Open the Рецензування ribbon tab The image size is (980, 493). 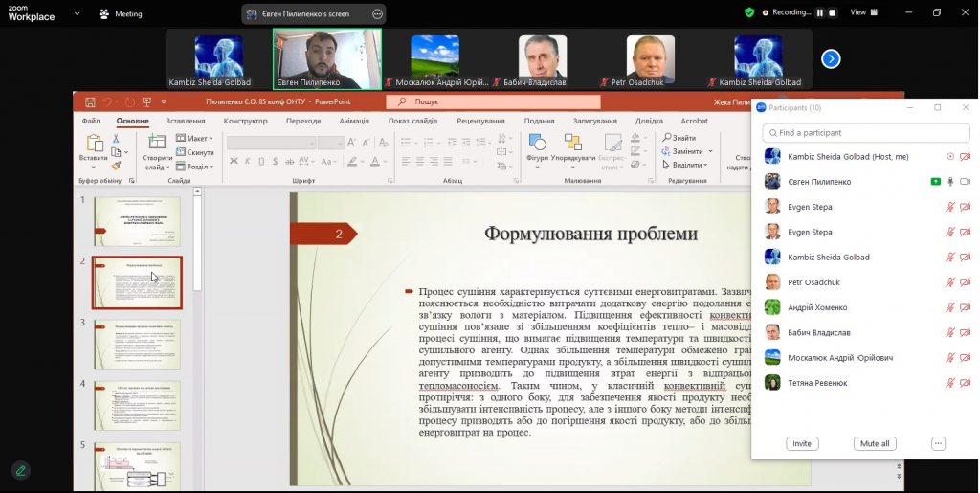point(480,121)
